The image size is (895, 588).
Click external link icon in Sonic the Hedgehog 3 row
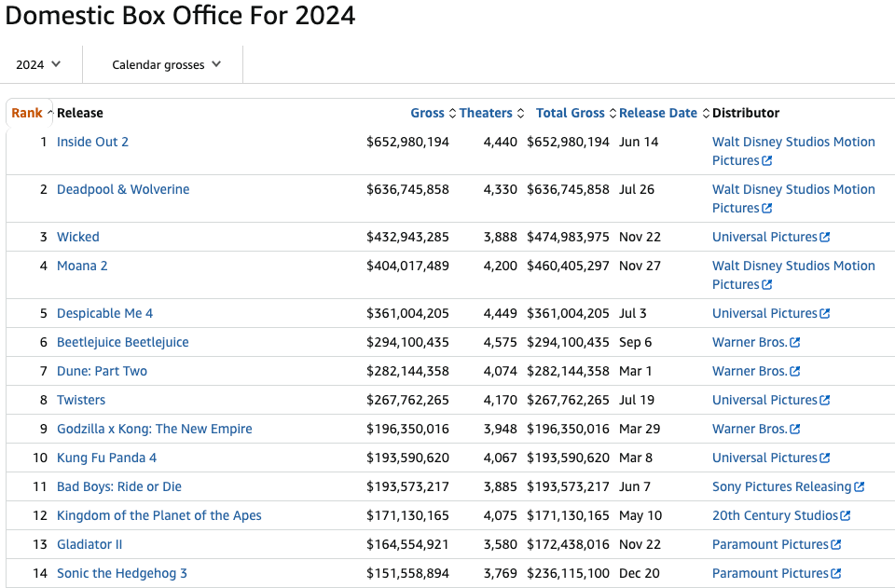click(836, 574)
